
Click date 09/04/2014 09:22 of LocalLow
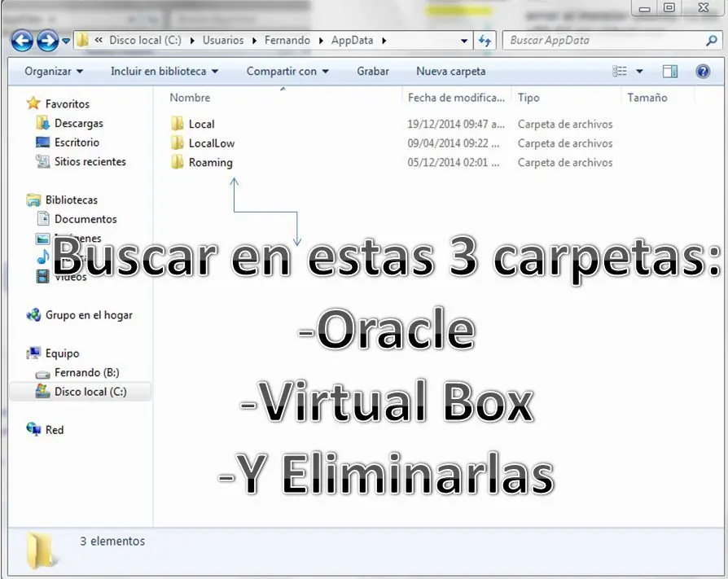pos(454,143)
